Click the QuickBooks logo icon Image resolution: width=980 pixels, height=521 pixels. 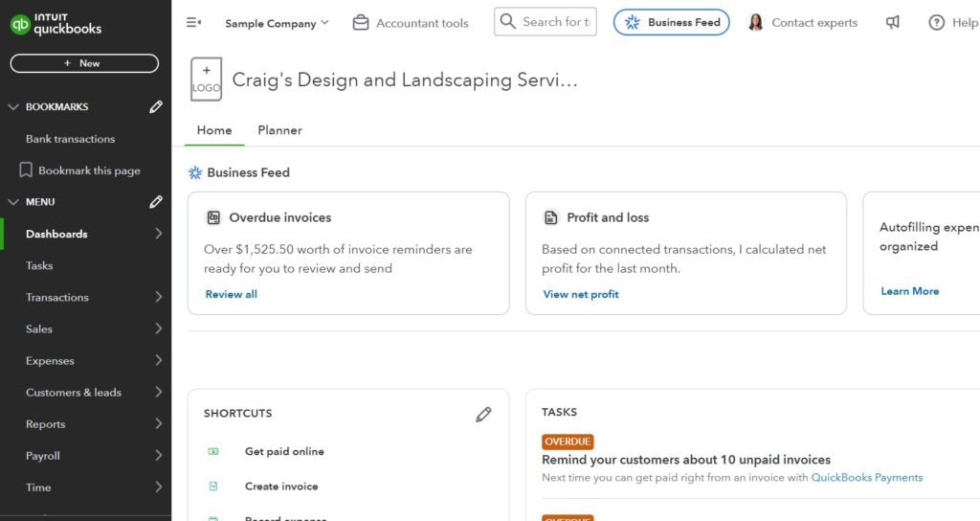(19, 23)
